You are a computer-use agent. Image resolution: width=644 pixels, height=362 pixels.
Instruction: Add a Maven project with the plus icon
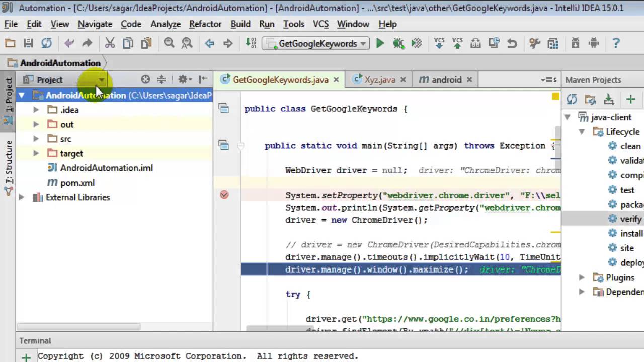(630, 100)
